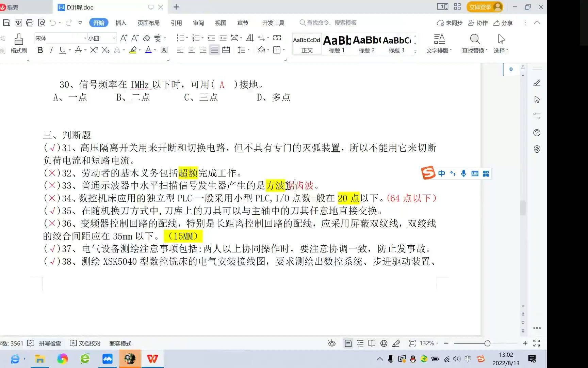Screen dimensions: 588x368
Task: Toggle Underline formatting
Action: [x=63, y=50]
